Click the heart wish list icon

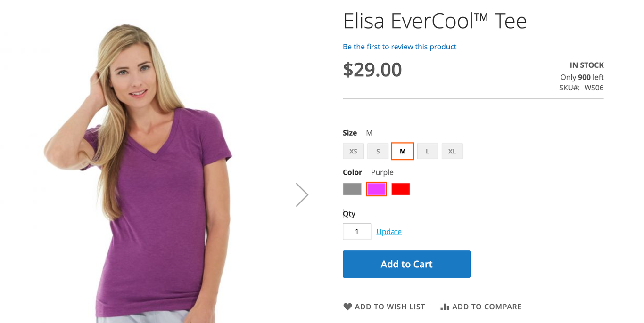[347, 307]
